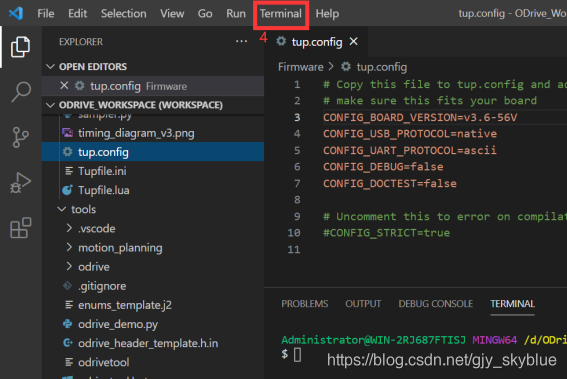This screenshot has height=379, width=567.
Task: Open odrive_header_template.h.in file
Action: point(148,343)
